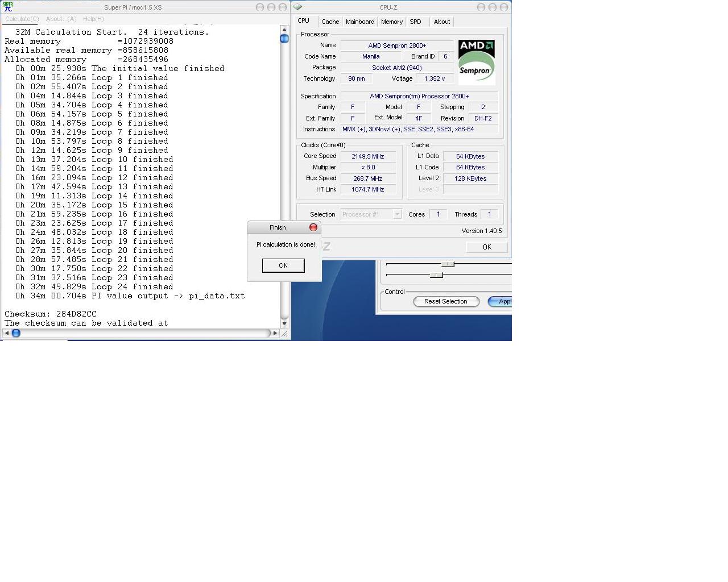
Task: Click the Brand ID value 6
Action: click(445, 56)
